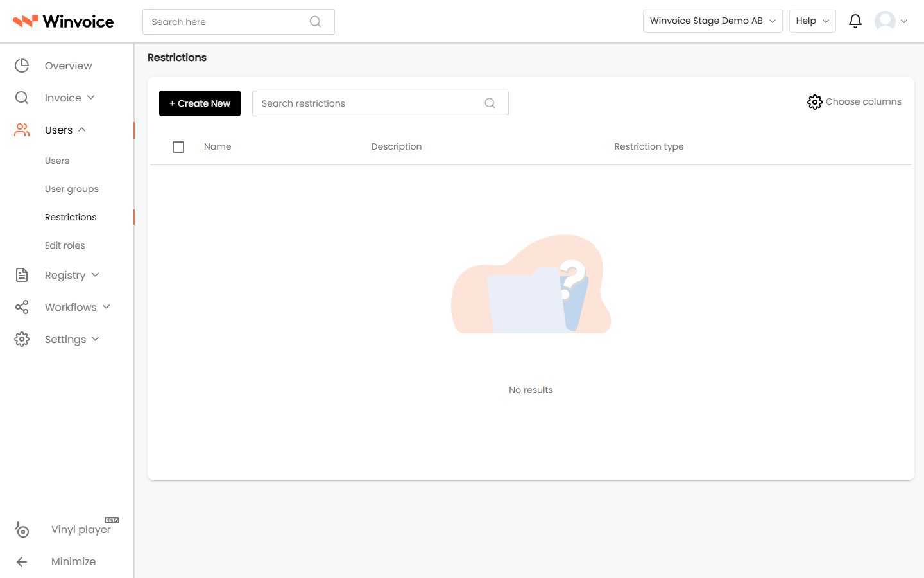Click the search icon in restrictions field
The image size is (924, 578).
[x=490, y=103]
